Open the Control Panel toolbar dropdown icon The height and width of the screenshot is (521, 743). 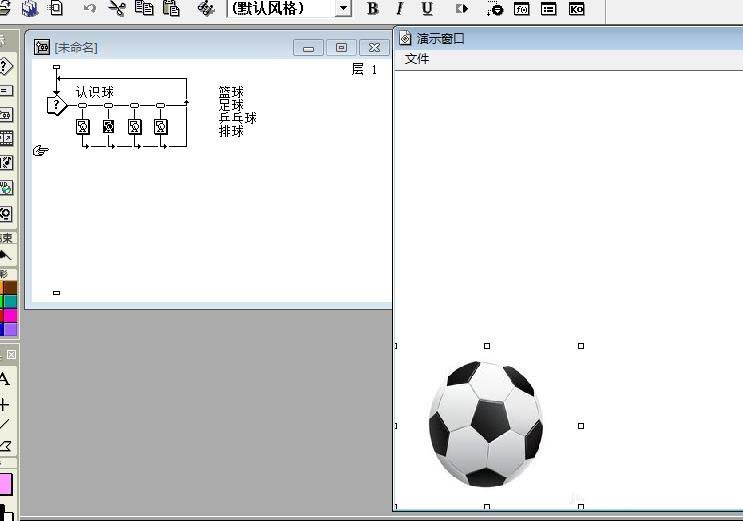(495, 9)
